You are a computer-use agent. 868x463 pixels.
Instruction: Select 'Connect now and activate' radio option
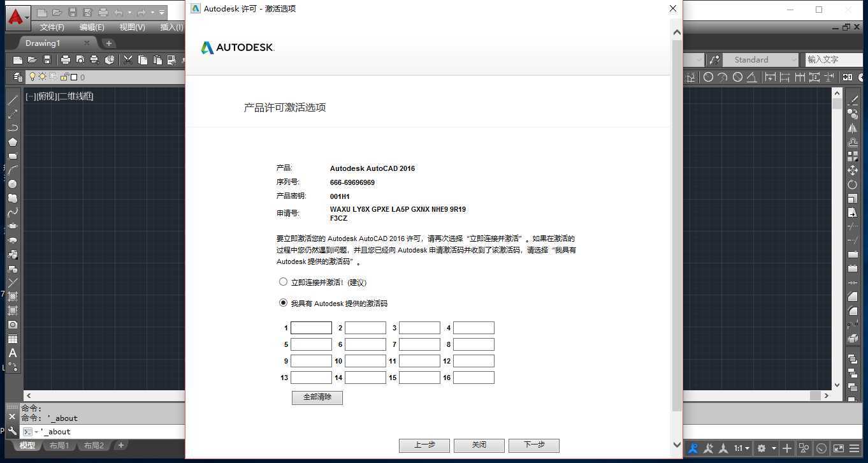click(x=283, y=282)
